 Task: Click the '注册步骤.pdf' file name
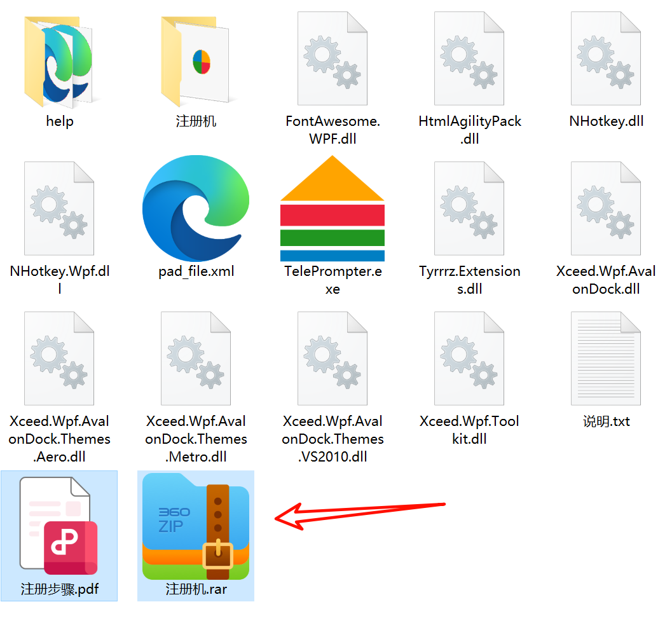60,589
